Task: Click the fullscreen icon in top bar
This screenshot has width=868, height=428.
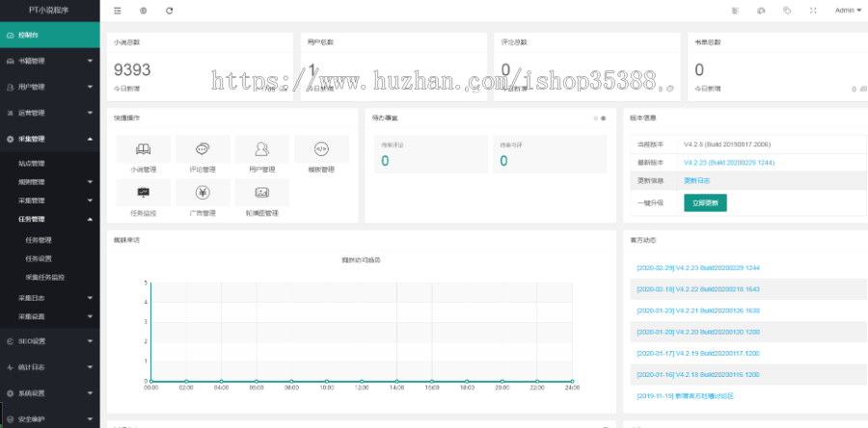Action: pyautogui.click(x=813, y=11)
